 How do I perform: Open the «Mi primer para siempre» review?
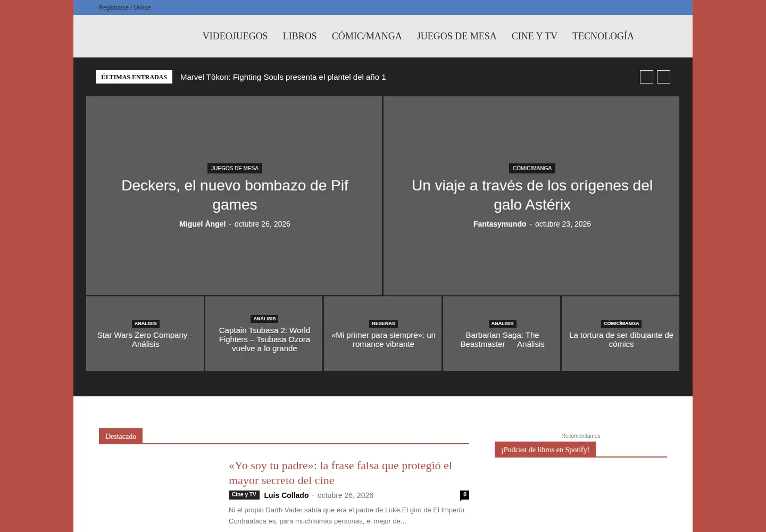pos(384,339)
